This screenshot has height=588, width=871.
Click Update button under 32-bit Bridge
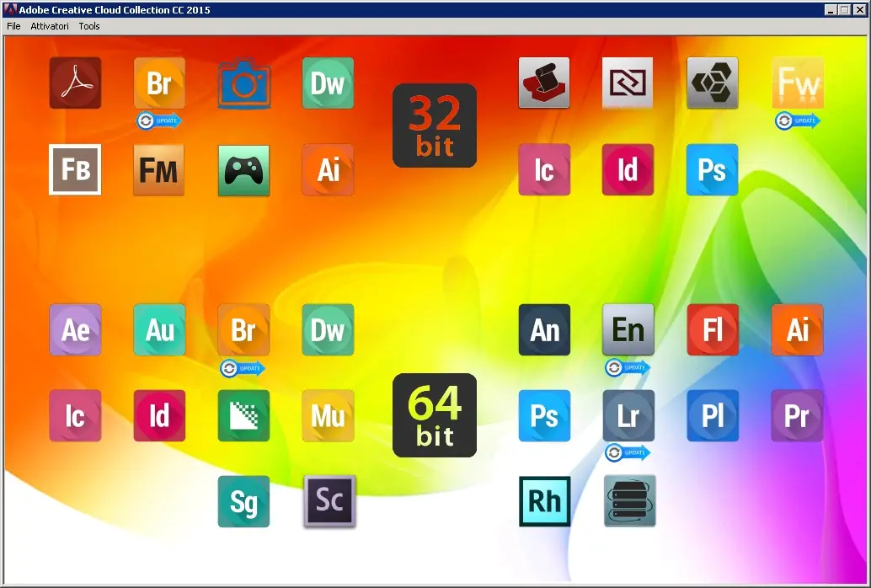pyautogui.click(x=159, y=120)
